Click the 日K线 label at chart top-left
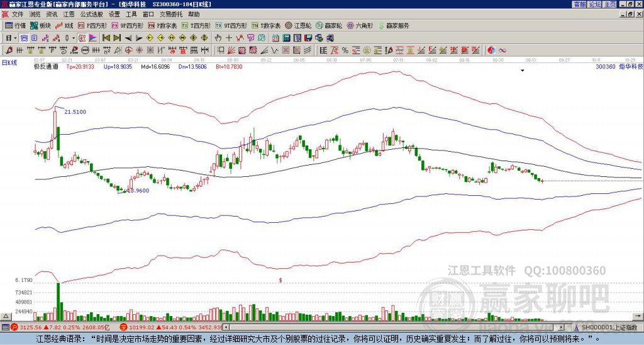 [9, 62]
